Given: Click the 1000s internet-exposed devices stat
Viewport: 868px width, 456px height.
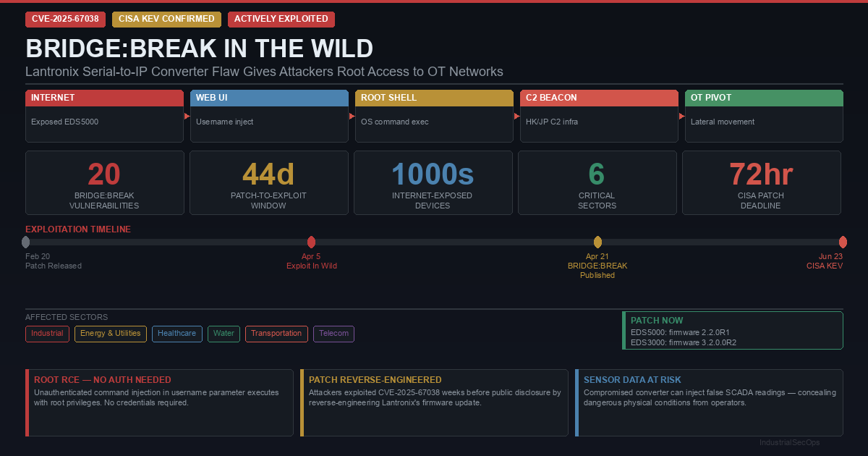Looking at the screenshot, I should (433, 183).
